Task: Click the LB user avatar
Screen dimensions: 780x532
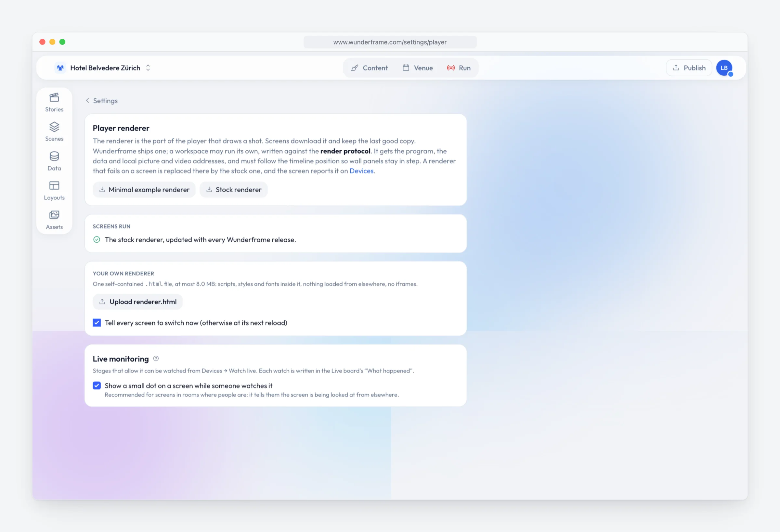Action: click(x=724, y=68)
